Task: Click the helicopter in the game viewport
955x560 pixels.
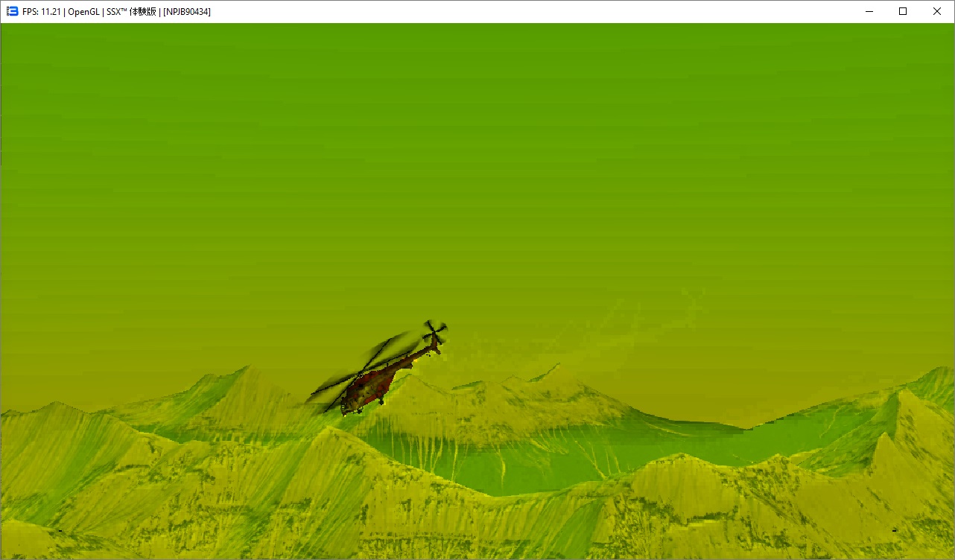Action: (x=377, y=367)
